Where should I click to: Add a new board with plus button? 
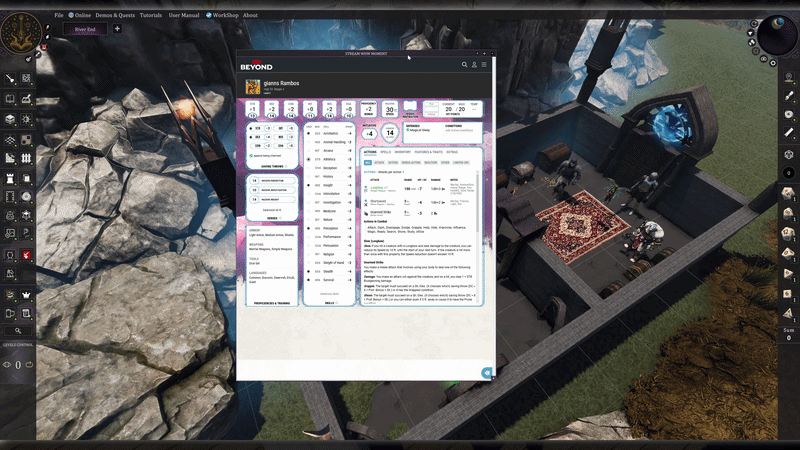[117, 29]
